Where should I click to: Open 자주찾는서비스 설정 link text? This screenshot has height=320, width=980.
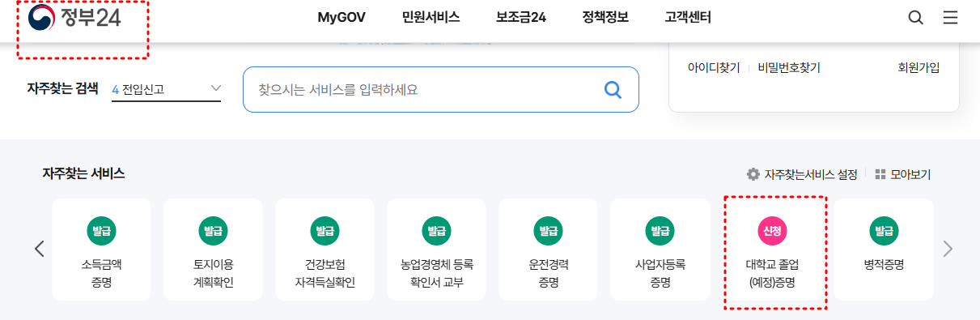click(811, 174)
